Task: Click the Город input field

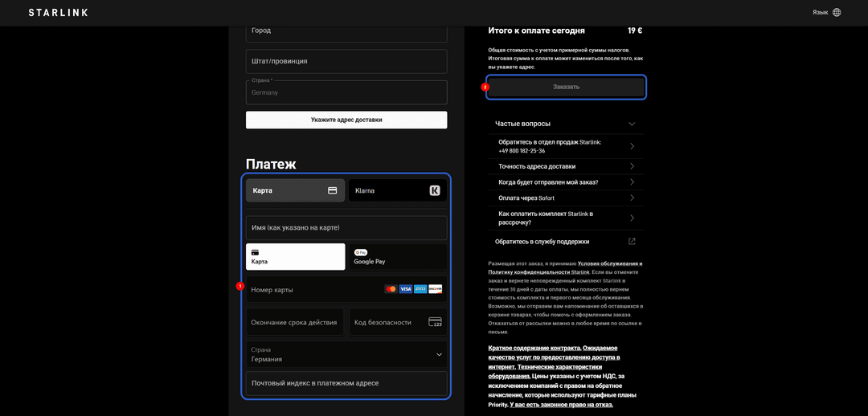Action: coord(346,31)
